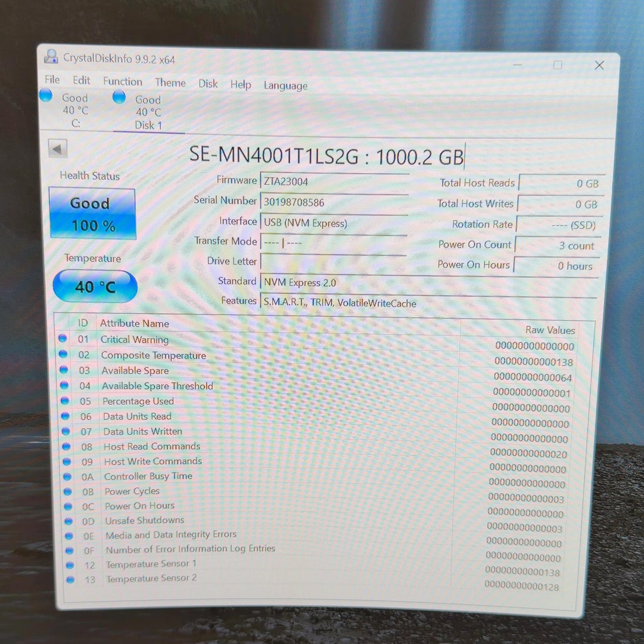Select the Available Spare Threshold row
Image resolution: width=644 pixels, height=644 pixels.
(x=316, y=389)
